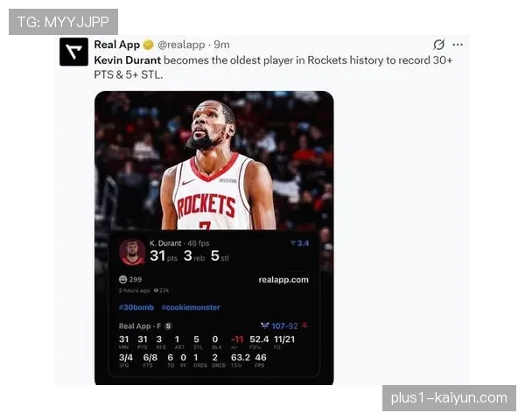Open the Kevin Durant photo
This screenshot has height=420, width=525.
tap(214, 161)
